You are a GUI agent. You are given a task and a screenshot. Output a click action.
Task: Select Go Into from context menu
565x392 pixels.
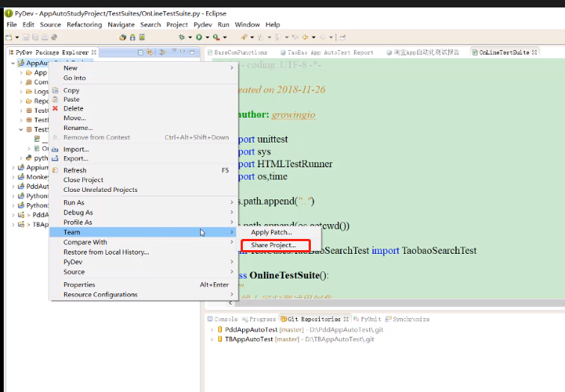point(143,78)
